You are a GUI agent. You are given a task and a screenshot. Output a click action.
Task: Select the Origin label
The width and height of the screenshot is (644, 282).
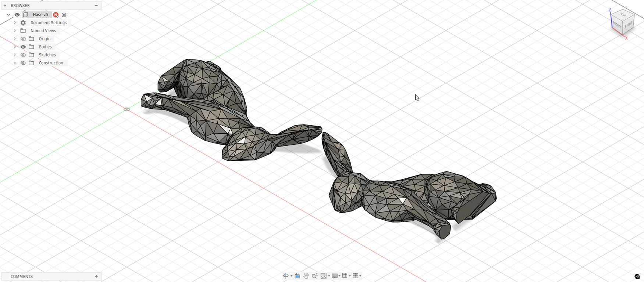click(45, 39)
